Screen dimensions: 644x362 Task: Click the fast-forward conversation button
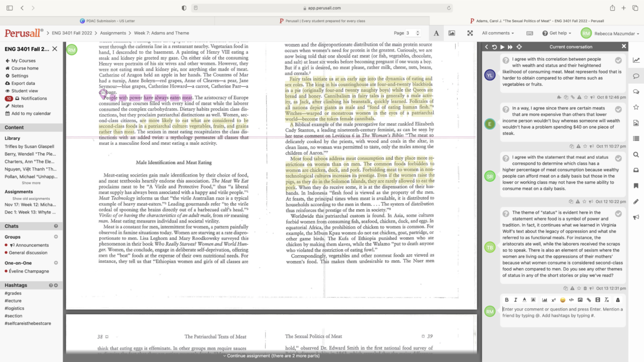point(510,47)
